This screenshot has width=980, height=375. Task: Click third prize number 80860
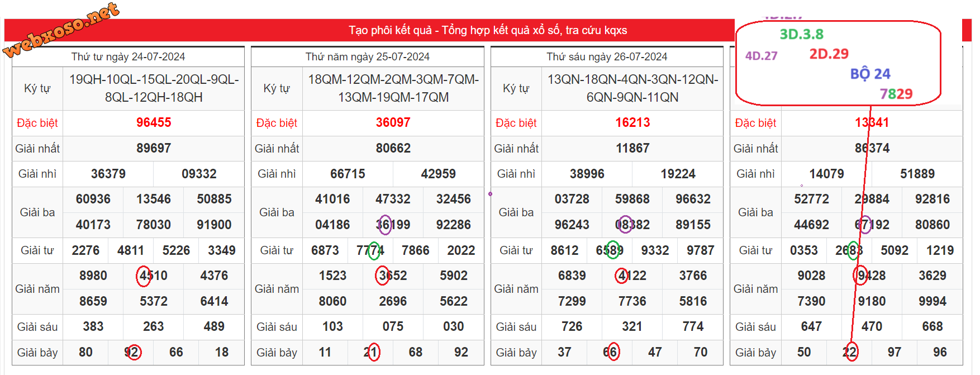[932, 225]
